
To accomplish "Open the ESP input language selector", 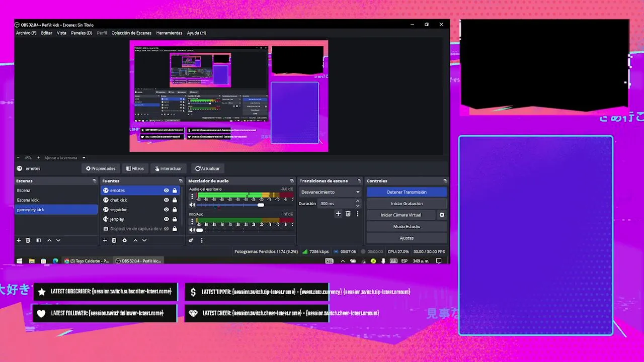I will tap(404, 261).
